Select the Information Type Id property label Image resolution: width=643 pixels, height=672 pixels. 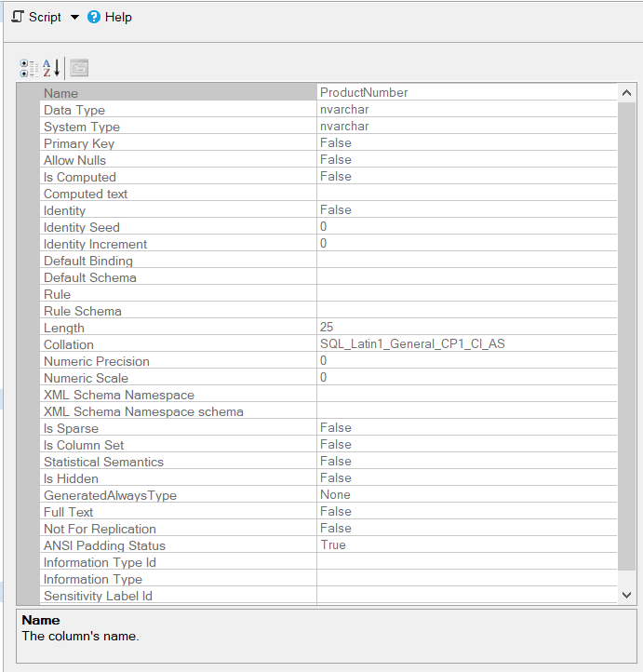coord(100,562)
